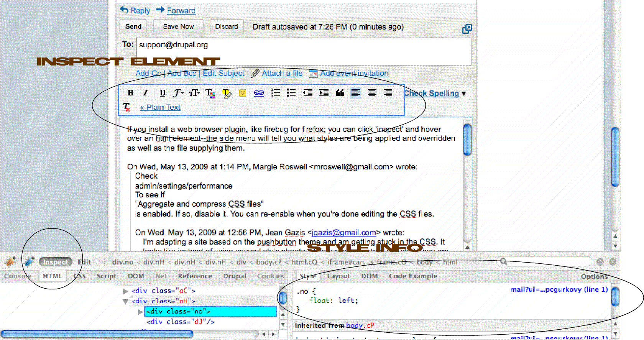Viewport: 644px width, 340px height.
Task: Collapse the div class="nH" node
Action: (x=125, y=301)
